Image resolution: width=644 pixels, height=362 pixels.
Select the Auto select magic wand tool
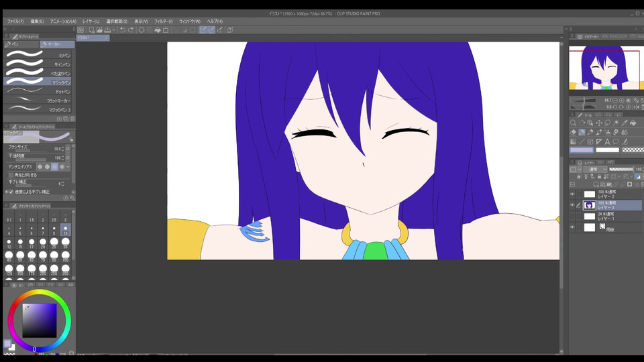click(x=616, y=123)
